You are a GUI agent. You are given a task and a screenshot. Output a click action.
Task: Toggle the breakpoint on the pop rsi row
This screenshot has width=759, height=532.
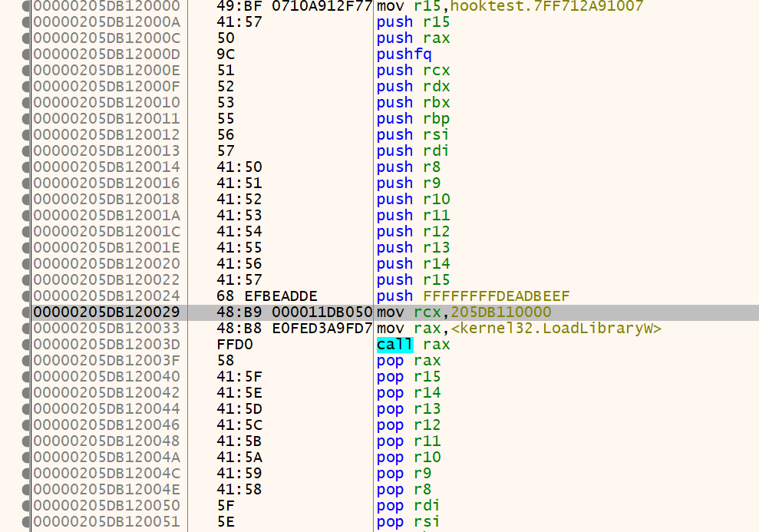25,521
